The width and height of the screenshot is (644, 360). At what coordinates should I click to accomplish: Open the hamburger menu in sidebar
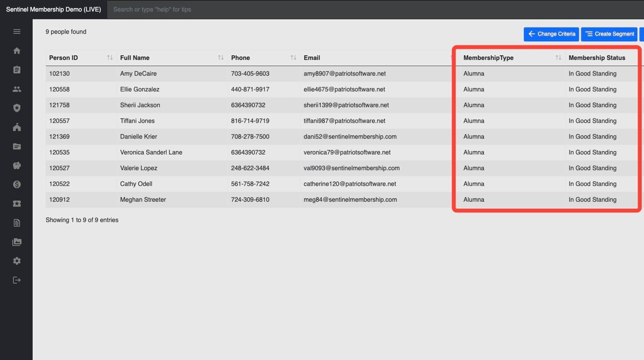tap(17, 31)
